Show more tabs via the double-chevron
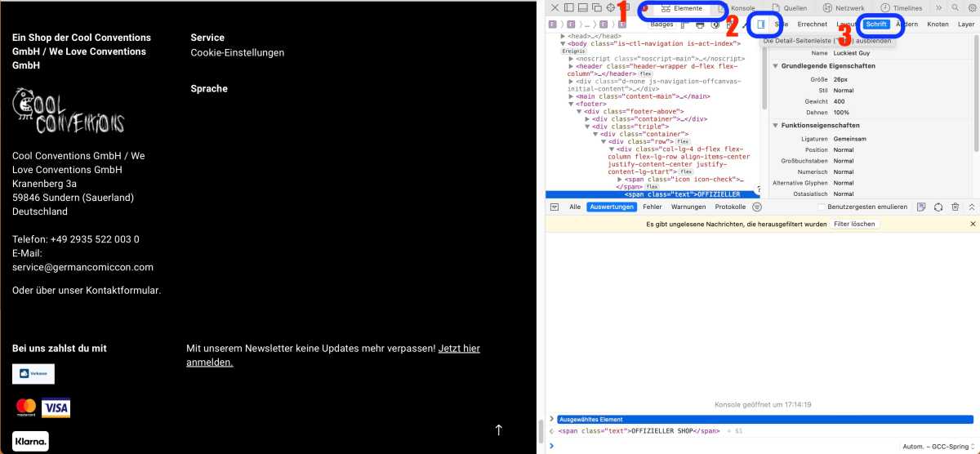The height and width of the screenshot is (454, 980). 938,7
